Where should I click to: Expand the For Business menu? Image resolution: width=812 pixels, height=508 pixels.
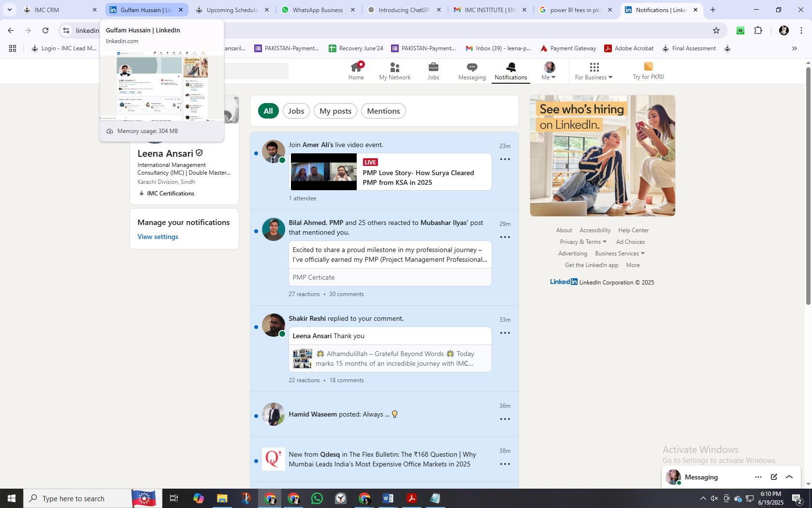594,71
